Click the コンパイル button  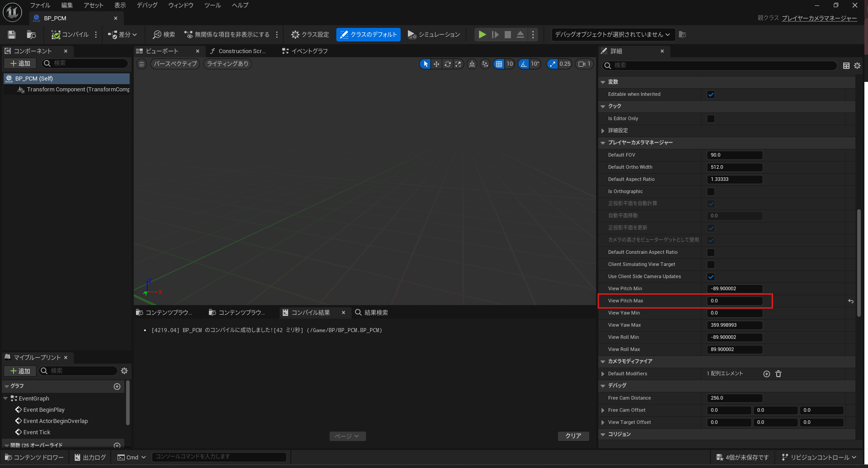point(70,35)
